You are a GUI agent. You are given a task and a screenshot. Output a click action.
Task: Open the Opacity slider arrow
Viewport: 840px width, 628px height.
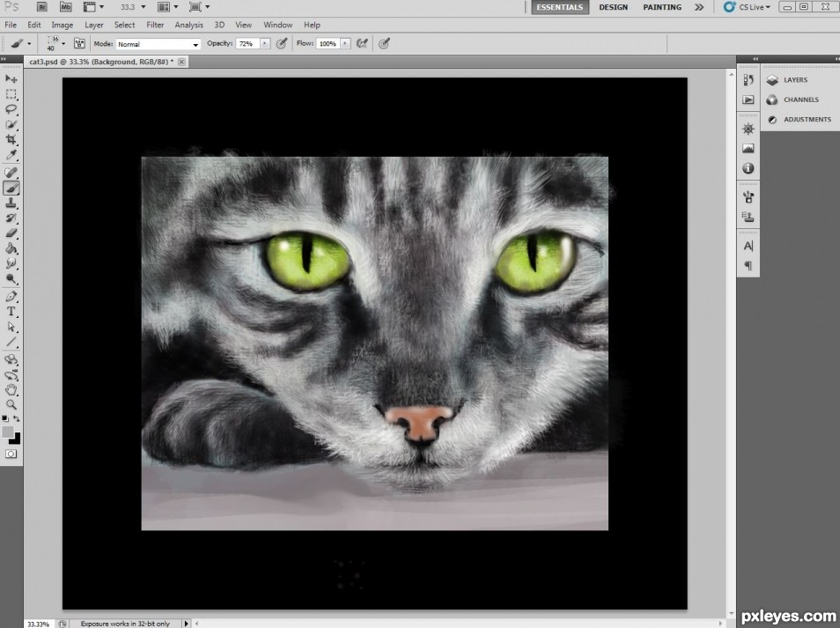(265, 43)
